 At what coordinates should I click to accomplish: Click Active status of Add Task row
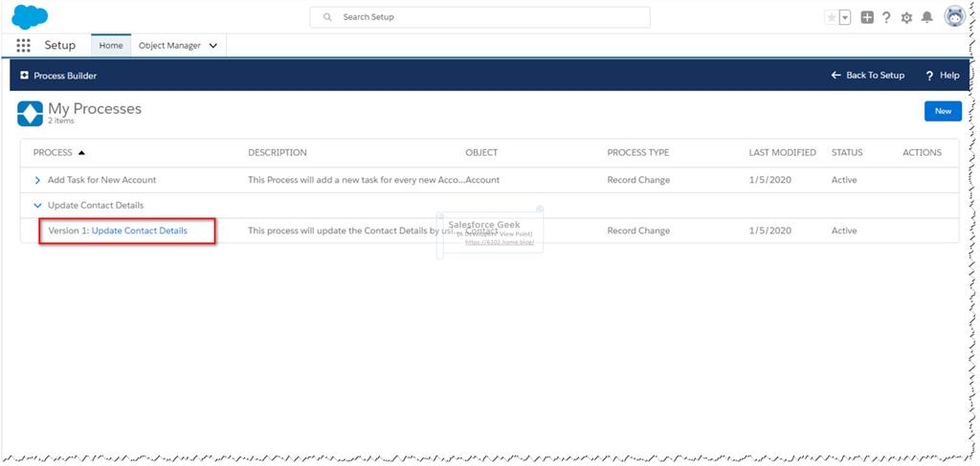coord(844,180)
